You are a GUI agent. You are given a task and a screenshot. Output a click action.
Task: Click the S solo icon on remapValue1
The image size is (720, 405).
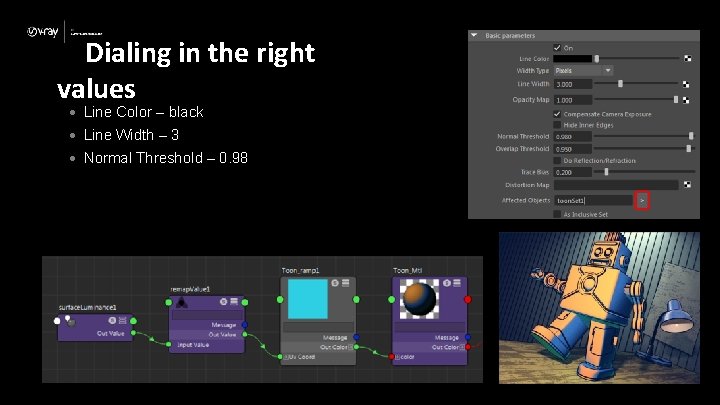pyautogui.click(x=224, y=302)
